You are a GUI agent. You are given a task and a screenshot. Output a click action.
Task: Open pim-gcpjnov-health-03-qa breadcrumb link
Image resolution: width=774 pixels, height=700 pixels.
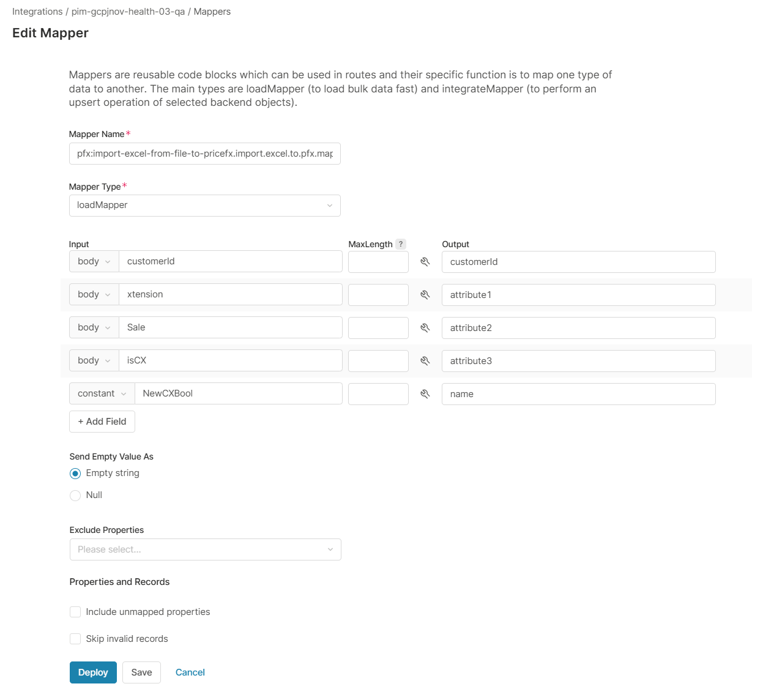click(128, 12)
